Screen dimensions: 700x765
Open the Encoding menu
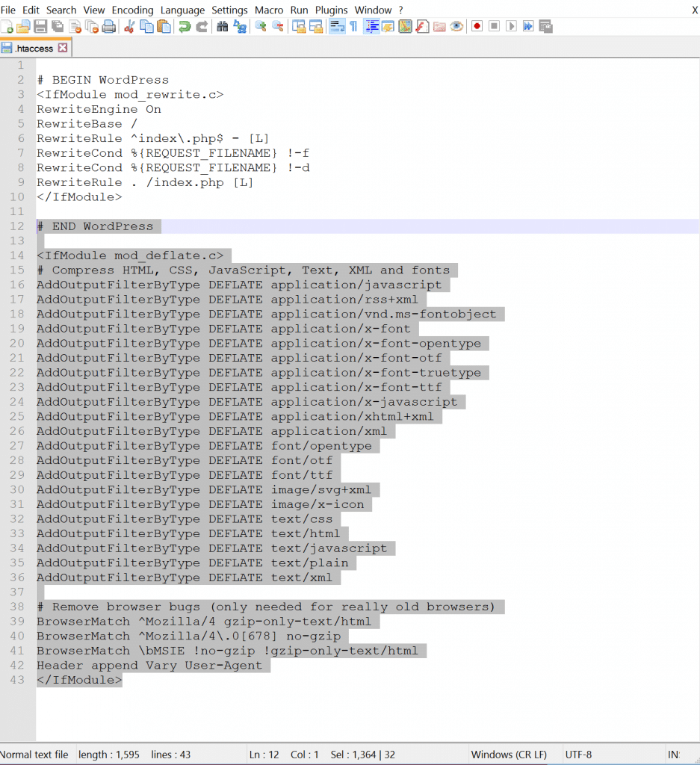coord(132,10)
